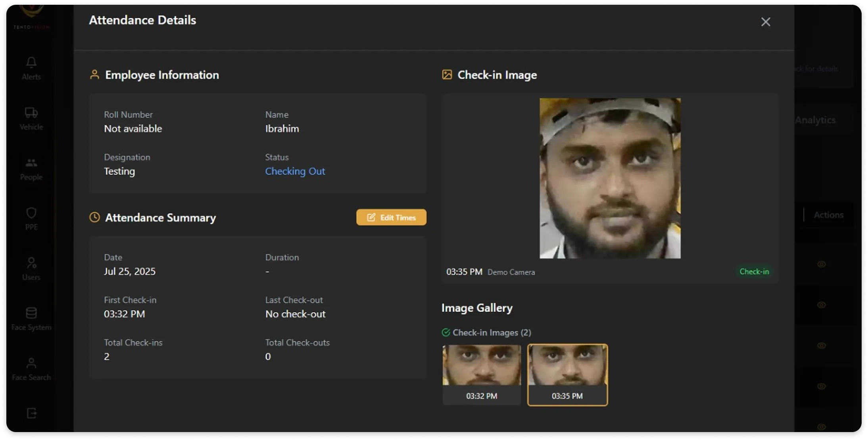Close the Attendance Details dialog

(766, 22)
